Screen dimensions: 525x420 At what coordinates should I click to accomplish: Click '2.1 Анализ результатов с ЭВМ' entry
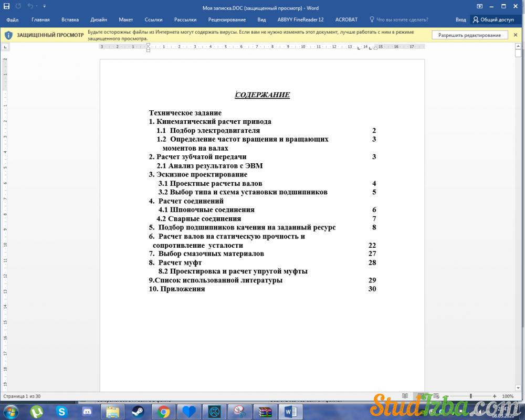click(x=209, y=166)
